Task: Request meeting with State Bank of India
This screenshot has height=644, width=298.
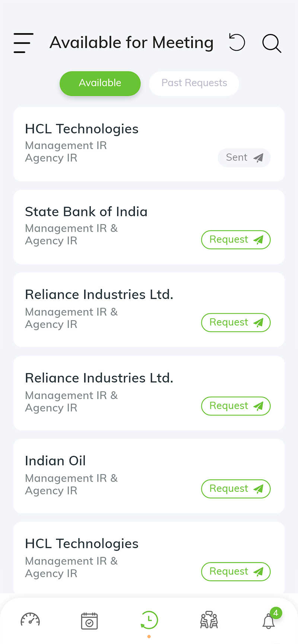Action: 236,240
